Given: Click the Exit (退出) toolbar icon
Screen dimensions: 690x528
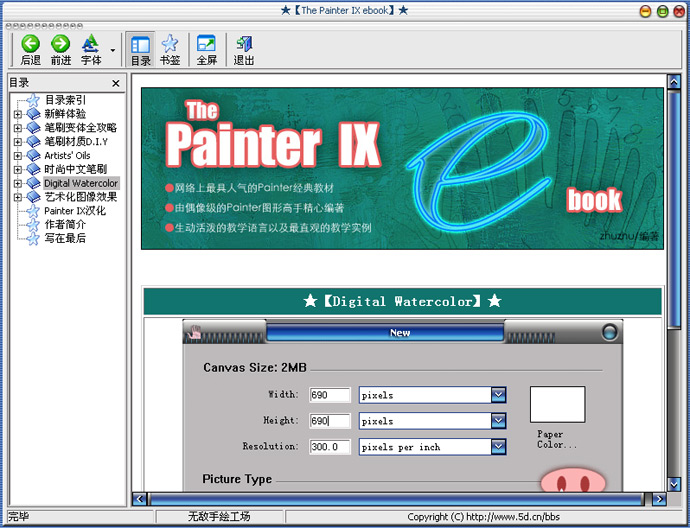Looking at the screenshot, I should [x=244, y=44].
